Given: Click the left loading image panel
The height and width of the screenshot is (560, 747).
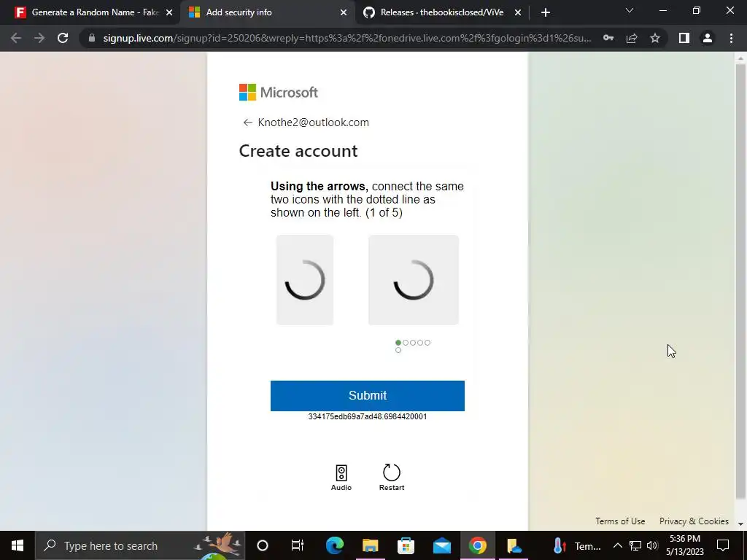Looking at the screenshot, I should coord(305,280).
